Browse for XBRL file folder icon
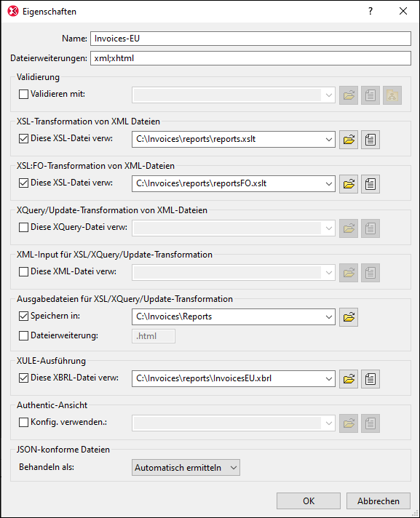 pyautogui.click(x=349, y=379)
